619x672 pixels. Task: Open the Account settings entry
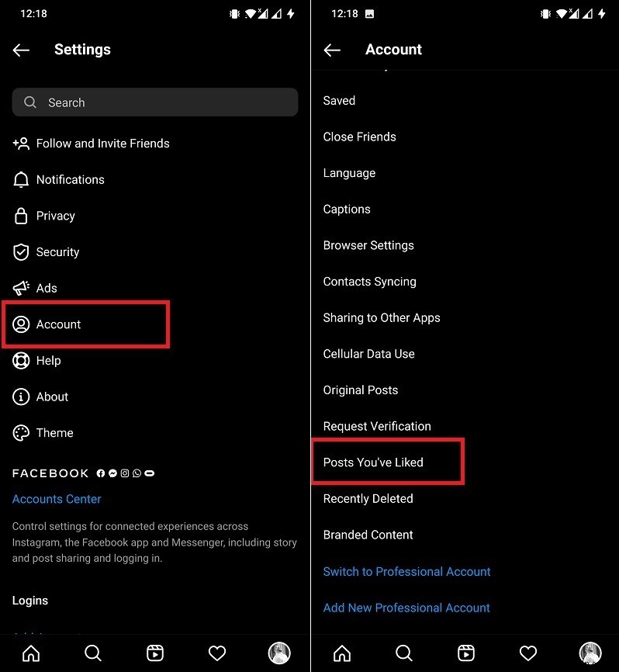point(59,324)
